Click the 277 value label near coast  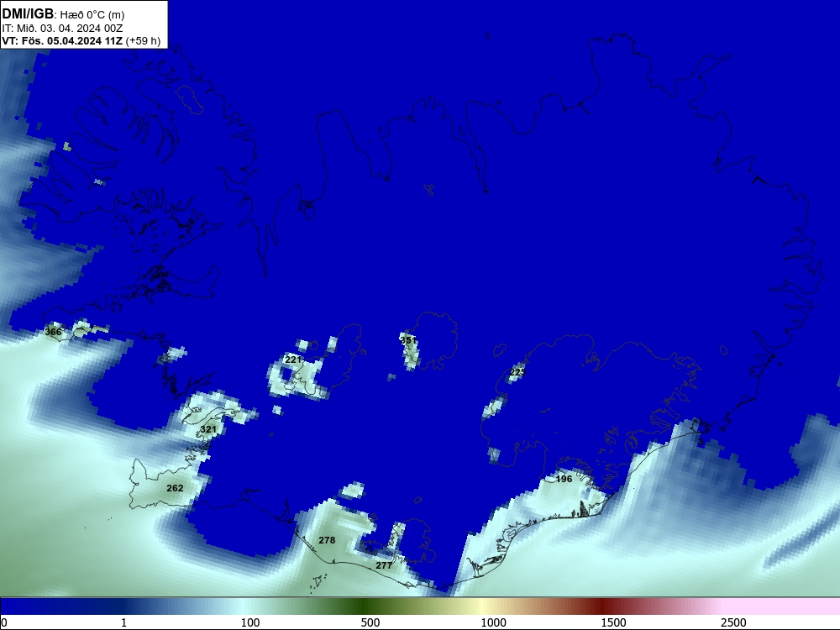click(x=384, y=565)
